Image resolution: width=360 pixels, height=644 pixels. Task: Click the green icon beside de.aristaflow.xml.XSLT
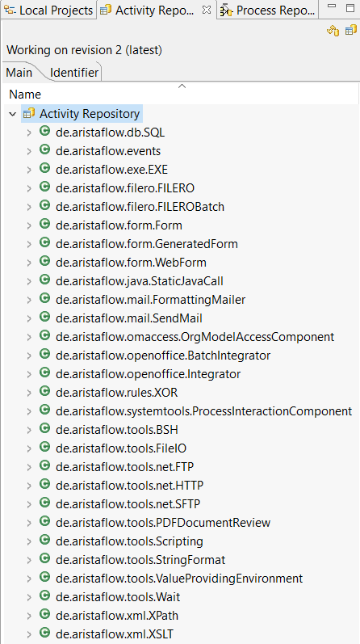(x=44, y=633)
